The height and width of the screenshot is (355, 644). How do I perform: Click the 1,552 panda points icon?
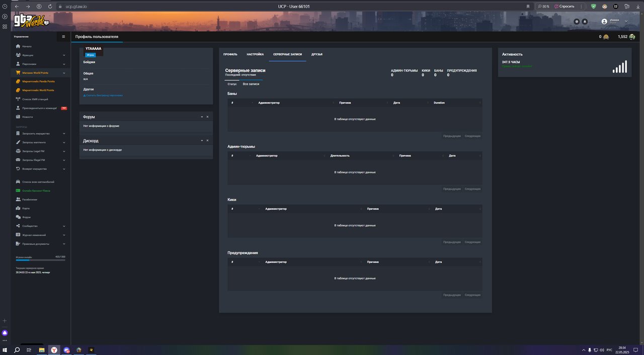tap(632, 37)
